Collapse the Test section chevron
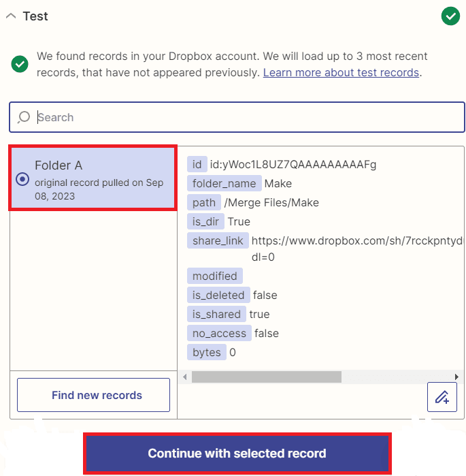Screen dimensions: 466x476 pyautogui.click(x=11, y=16)
